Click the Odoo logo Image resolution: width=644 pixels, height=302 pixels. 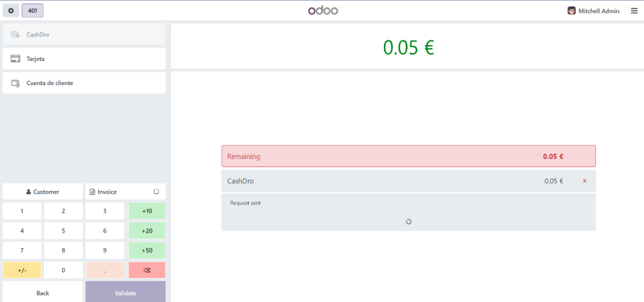coord(323,11)
